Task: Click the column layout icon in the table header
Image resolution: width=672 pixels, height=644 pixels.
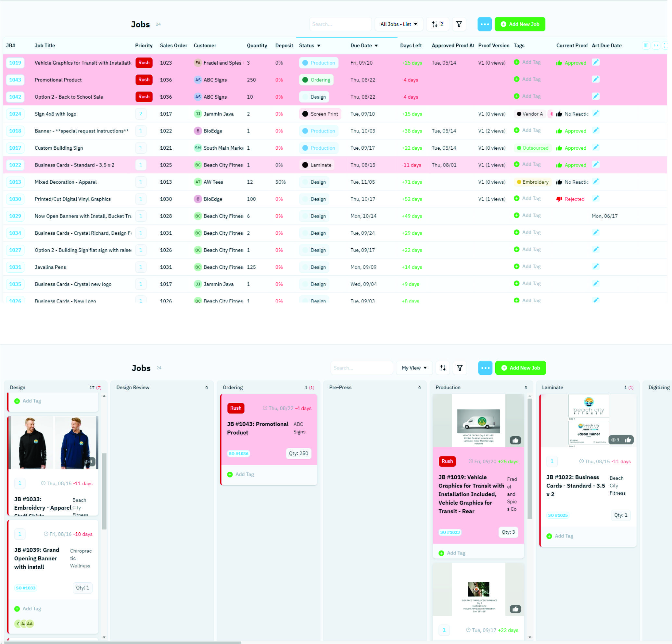Action: point(646,45)
